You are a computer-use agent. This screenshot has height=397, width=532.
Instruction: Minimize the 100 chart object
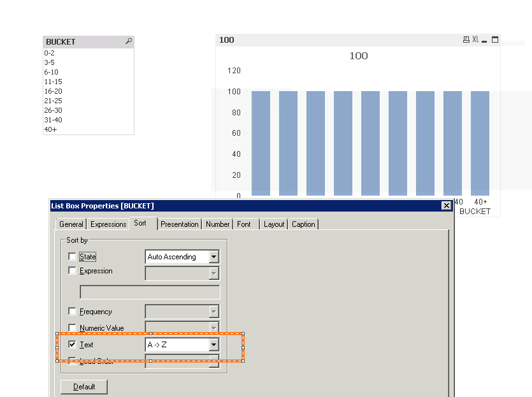(484, 40)
